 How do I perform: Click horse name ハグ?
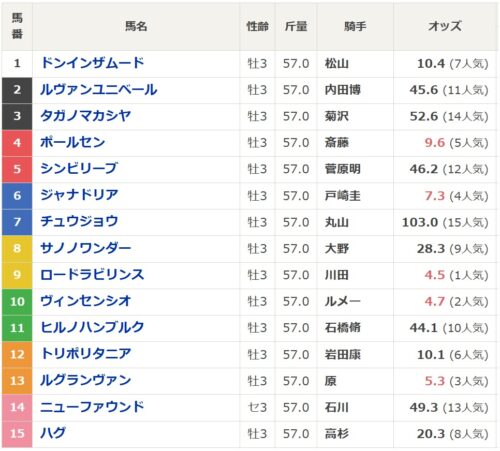(53, 433)
